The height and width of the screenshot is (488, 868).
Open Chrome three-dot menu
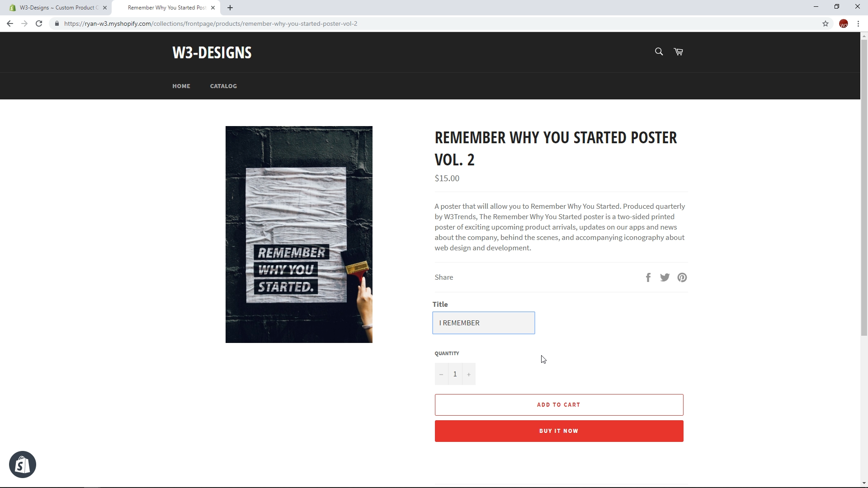click(858, 23)
